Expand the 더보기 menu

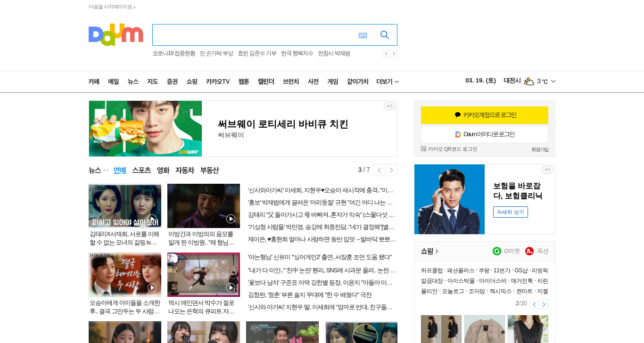(388, 82)
